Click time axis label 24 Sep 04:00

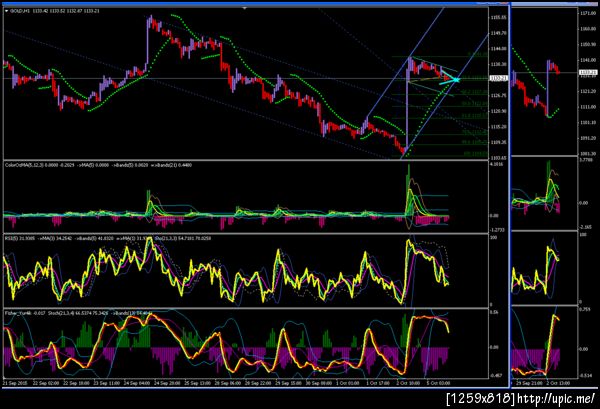tap(137, 383)
